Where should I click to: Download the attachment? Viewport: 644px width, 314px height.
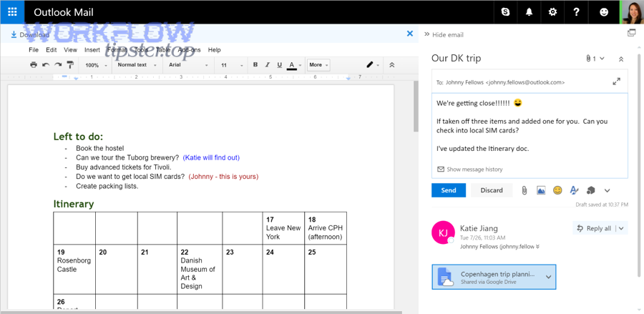(x=30, y=34)
